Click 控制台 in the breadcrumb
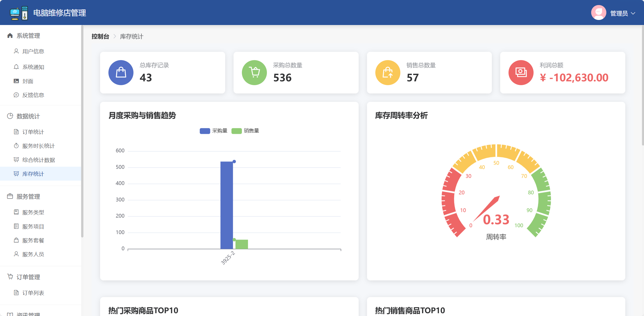 pyautogui.click(x=100, y=36)
